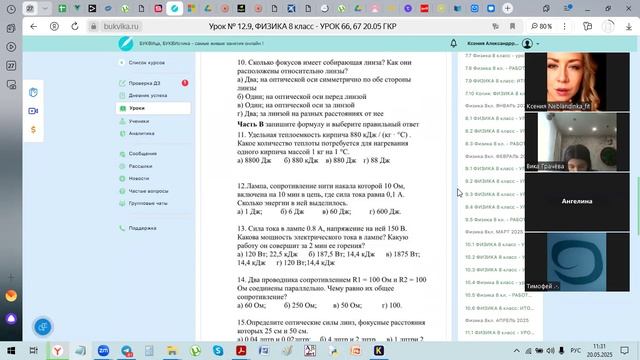Open the 80% zoom indicator
Screen dimensions: 640x360
pyautogui.click(x=542, y=27)
